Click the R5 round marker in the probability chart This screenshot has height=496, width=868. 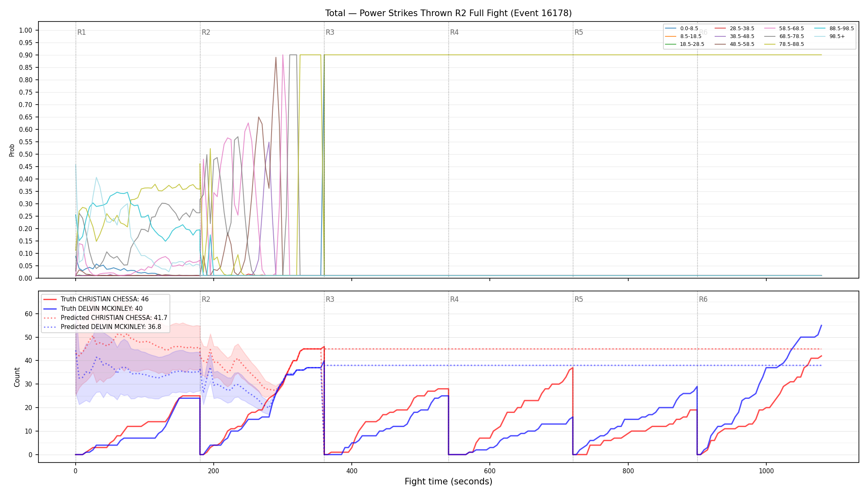point(579,32)
